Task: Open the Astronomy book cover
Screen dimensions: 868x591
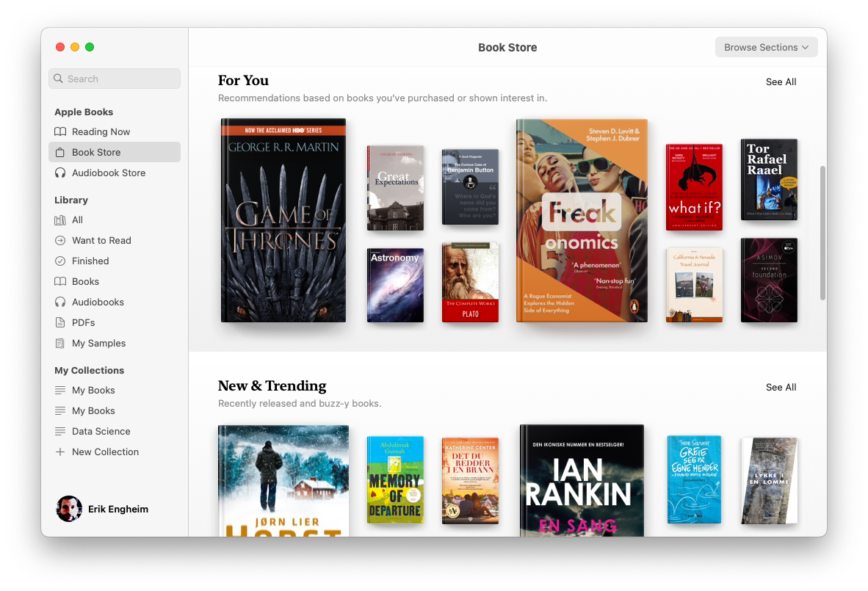Action: tap(395, 285)
